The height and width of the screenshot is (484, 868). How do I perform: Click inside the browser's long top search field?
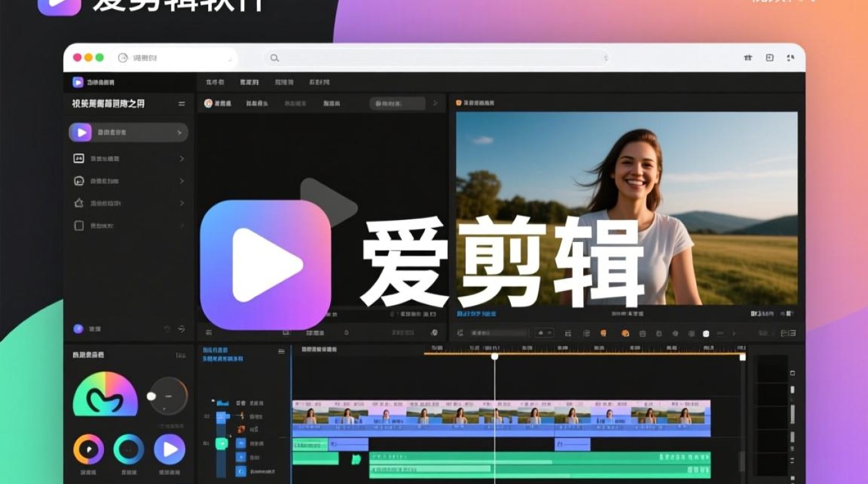437,58
